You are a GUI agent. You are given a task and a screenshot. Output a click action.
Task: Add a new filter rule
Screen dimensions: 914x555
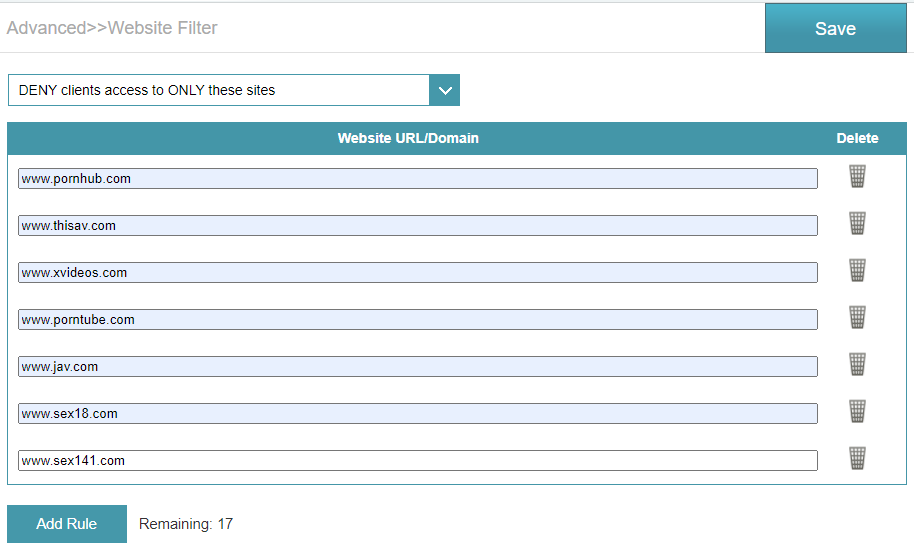tap(67, 524)
